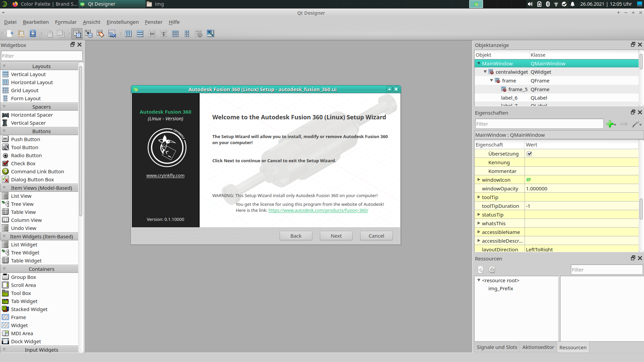The height and width of the screenshot is (362, 644).
Task: Collapse the MainWindow tree in Objektanzeige
Action: 478,63
